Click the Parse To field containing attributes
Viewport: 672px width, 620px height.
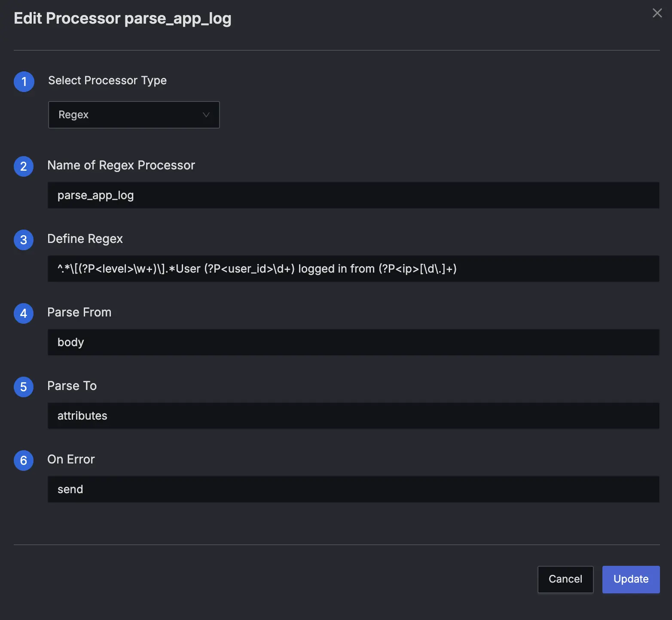tap(353, 416)
